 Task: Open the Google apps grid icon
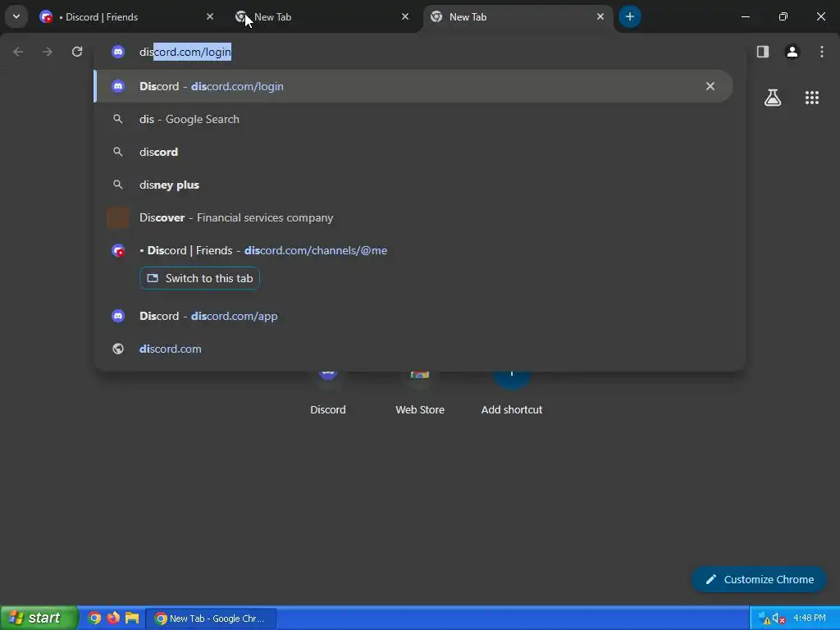(811, 98)
